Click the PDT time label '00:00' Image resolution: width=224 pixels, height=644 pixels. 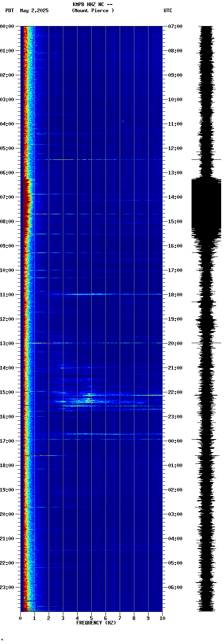click(x=7, y=26)
